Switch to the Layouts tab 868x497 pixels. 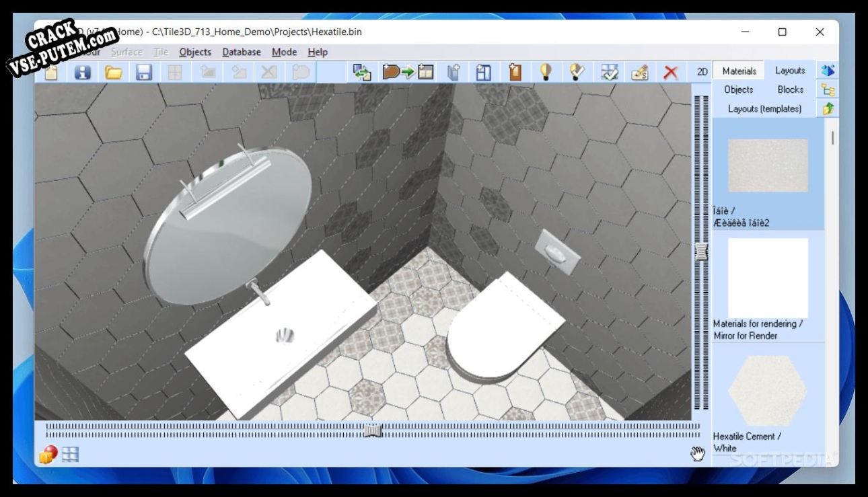(789, 71)
